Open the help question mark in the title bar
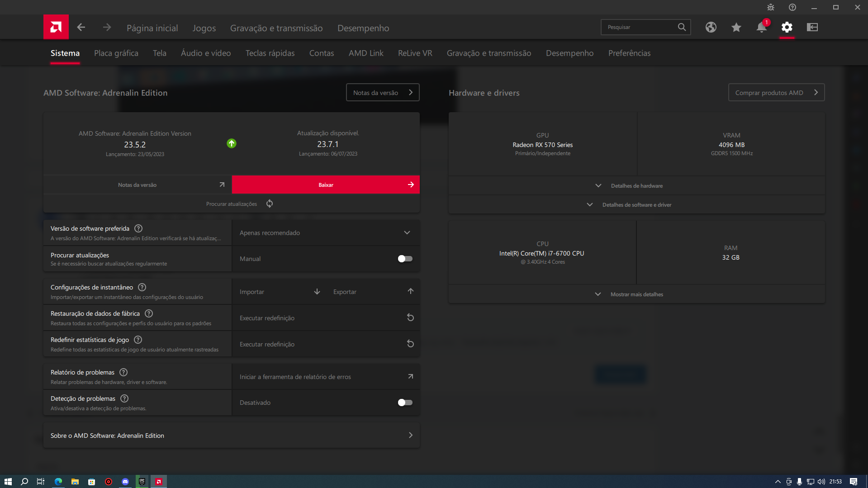The image size is (868, 488). (792, 7)
